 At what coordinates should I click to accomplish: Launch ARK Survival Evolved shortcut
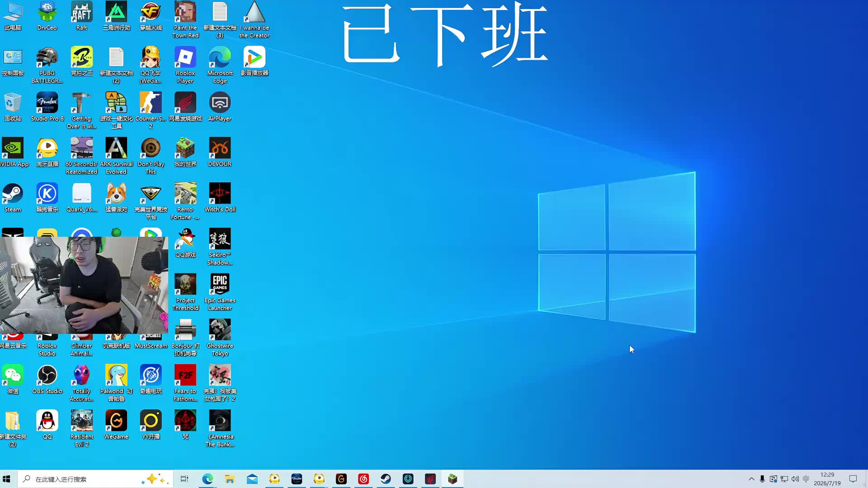[116, 156]
